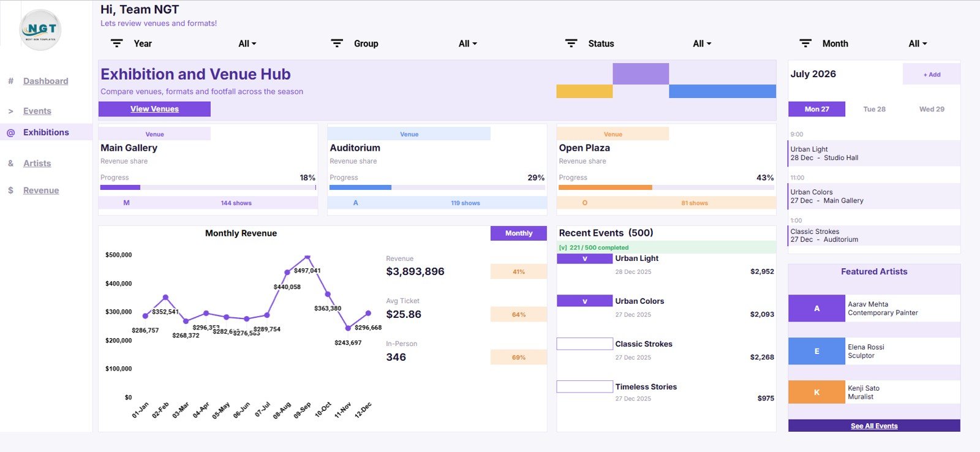Image resolution: width=980 pixels, height=452 pixels.
Task: Click the 119 shows label
Action: (x=466, y=203)
